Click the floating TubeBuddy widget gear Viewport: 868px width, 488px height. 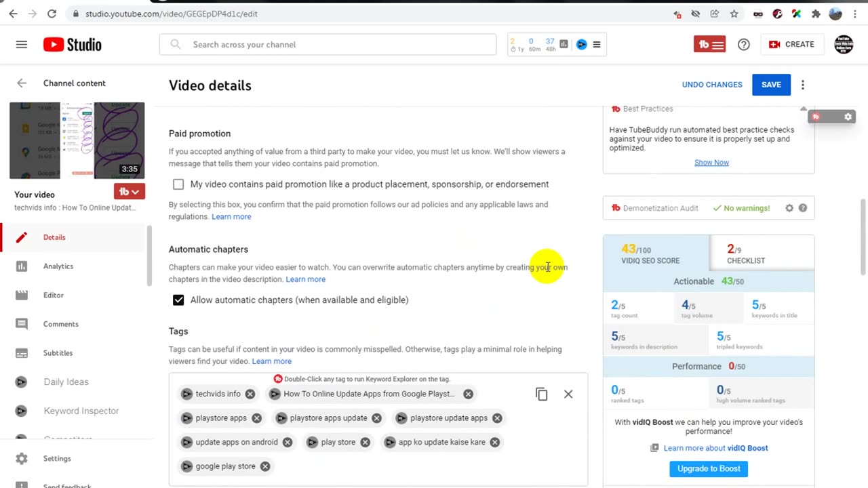(x=848, y=117)
